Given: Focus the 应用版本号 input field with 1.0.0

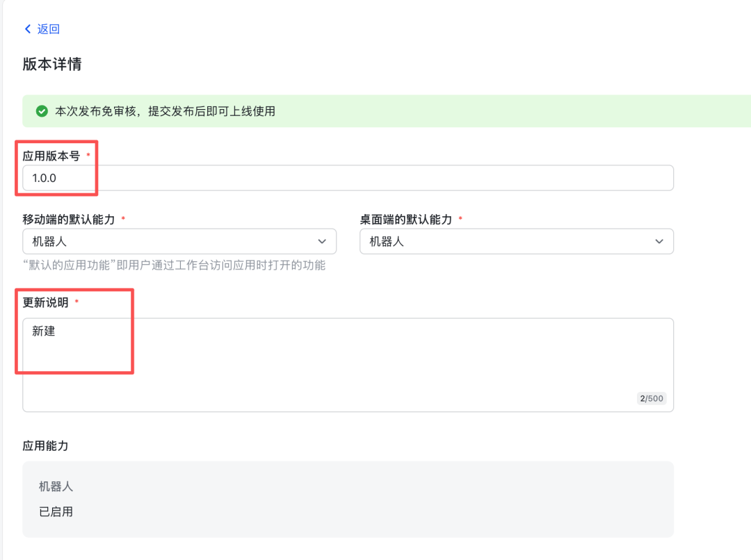Looking at the screenshot, I should click(348, 178).
